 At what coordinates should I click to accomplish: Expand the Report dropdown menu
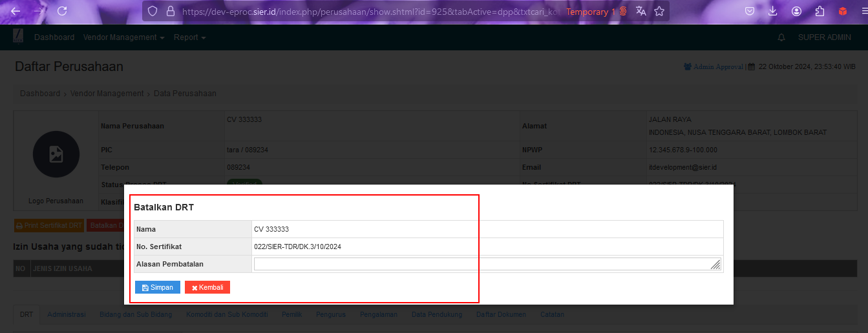190,37
